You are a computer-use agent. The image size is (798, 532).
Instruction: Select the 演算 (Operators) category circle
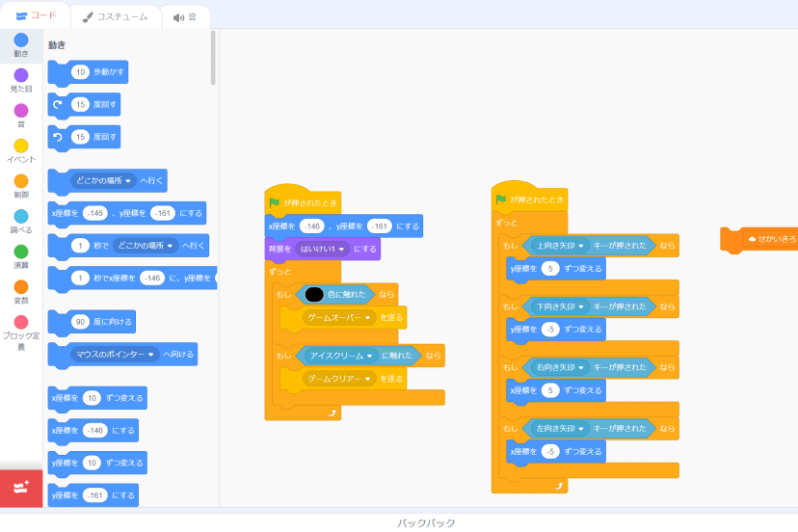click(x=21, y=252)
